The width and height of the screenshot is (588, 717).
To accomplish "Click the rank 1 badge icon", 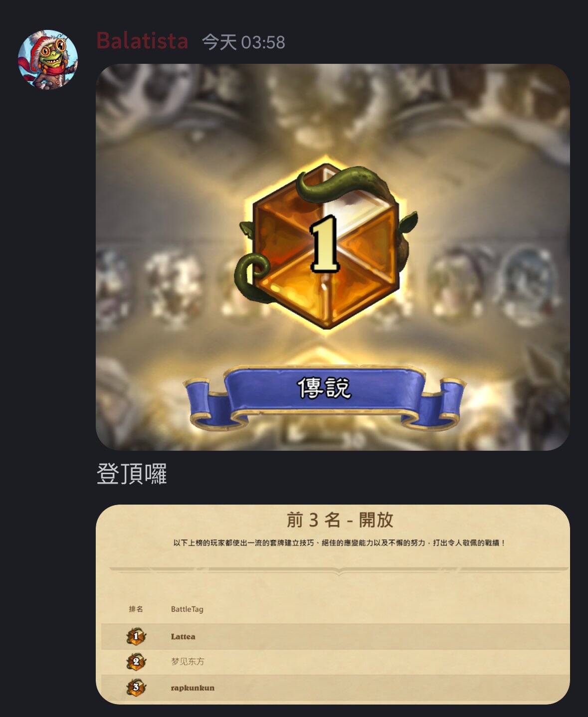I will 136,636.
